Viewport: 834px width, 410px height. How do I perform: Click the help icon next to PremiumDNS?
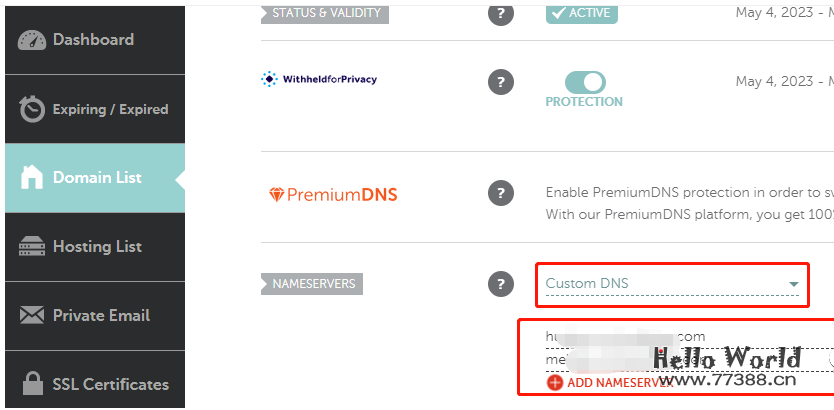[x=501, y=193]
